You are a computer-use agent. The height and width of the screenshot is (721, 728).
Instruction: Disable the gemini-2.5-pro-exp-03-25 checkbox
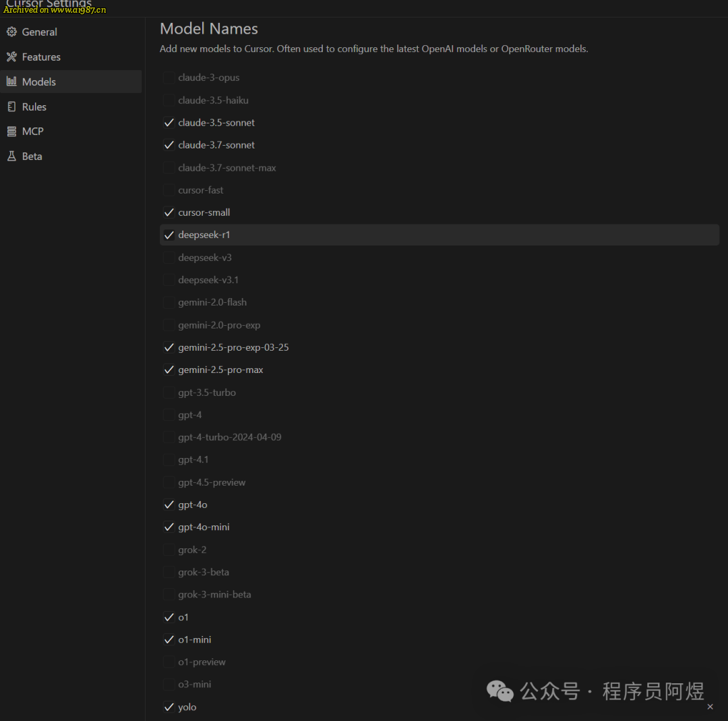coord(169,347)
